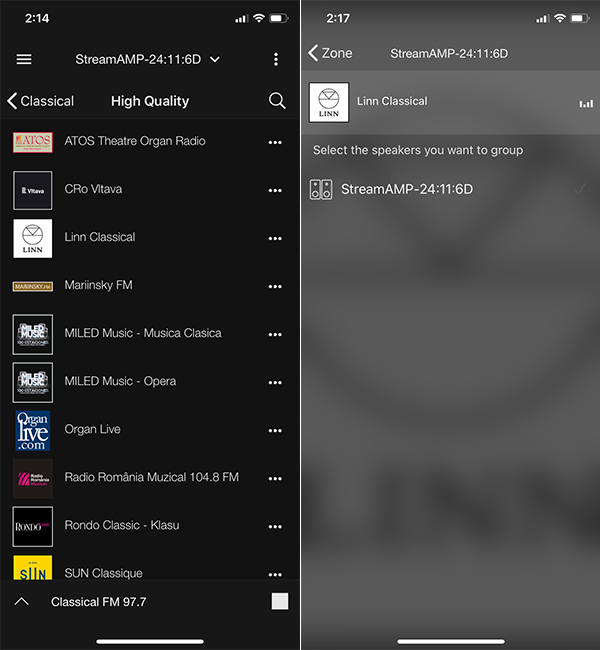600x650 pixels.
Task: Play ATOS Theatre Organ Radio
Action: tap(135, 141)
